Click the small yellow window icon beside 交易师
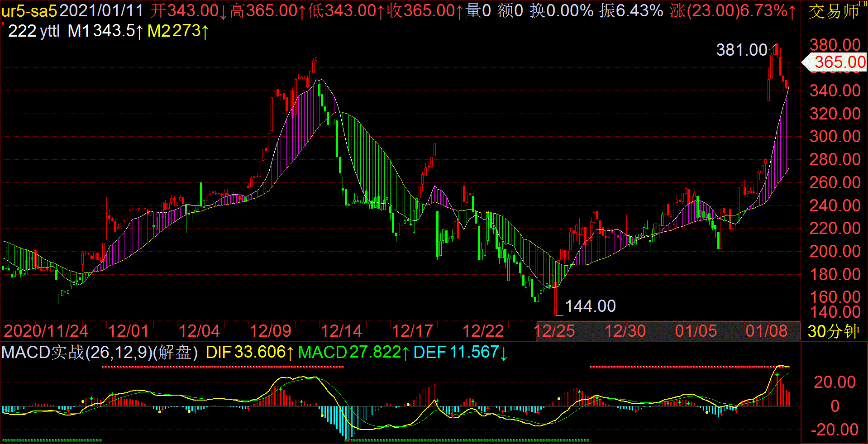 [x=863, y=4]
